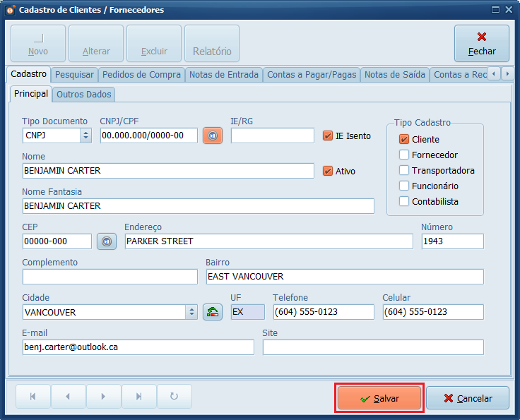Go to the previous record
The height and width of the screenshot is (420, 520).
click(68, 397)
